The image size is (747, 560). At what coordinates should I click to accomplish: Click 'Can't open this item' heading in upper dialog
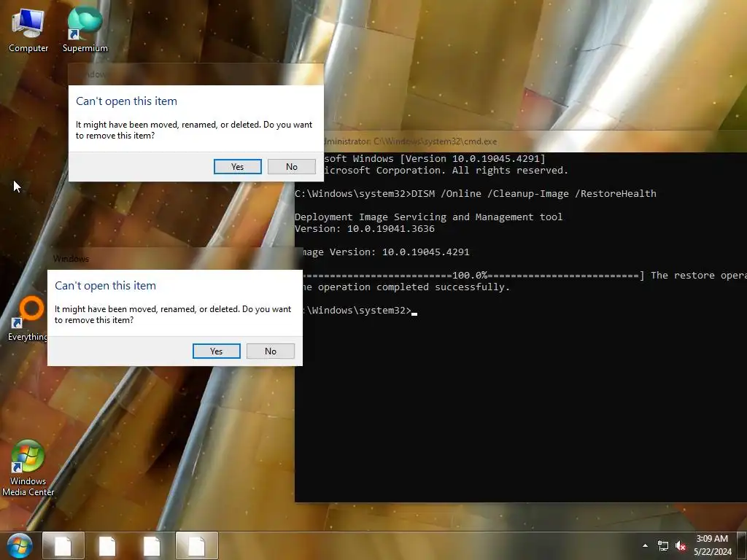(126, 101)
